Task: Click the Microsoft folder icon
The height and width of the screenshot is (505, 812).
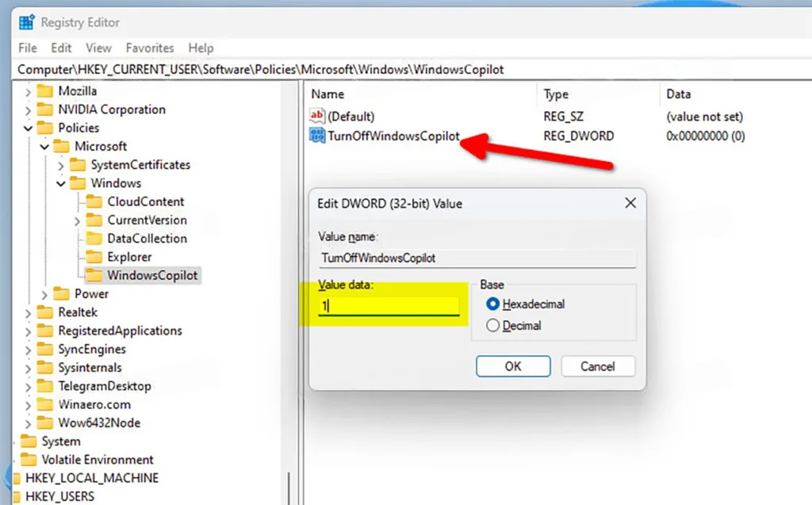Action: click(62, 146)
